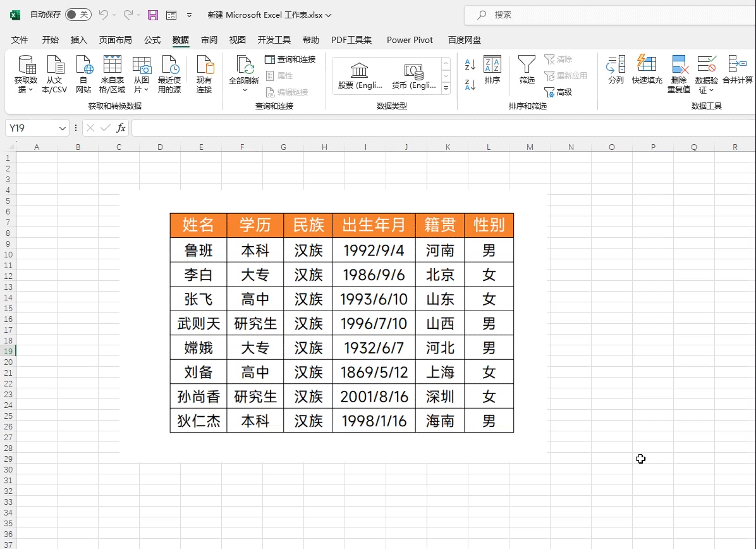Toggle the Filter (筛选) funnel

[527, 70]
